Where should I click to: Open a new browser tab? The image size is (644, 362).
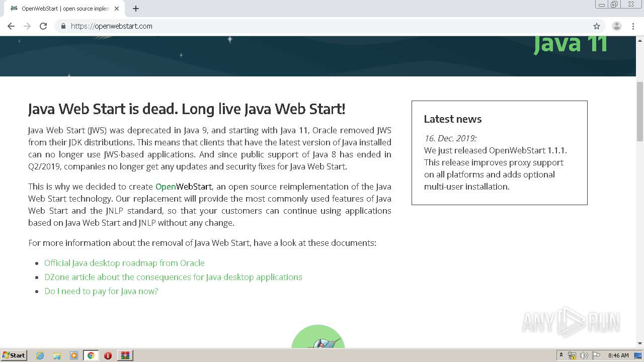coord(136,9)
